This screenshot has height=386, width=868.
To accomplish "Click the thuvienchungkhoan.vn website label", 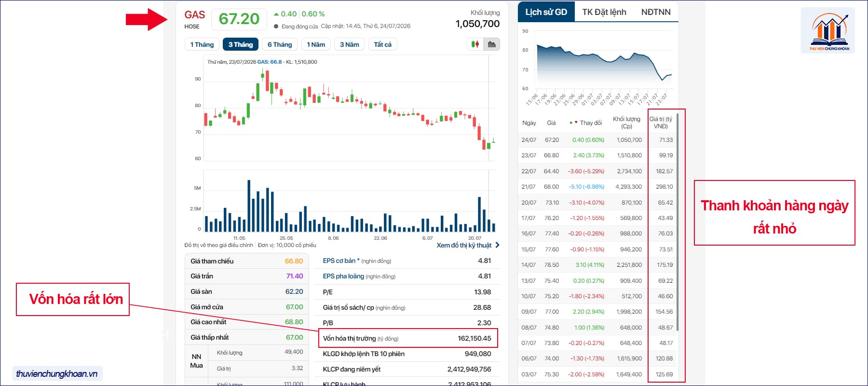I will pyautogui.click(x=57, y=373).
